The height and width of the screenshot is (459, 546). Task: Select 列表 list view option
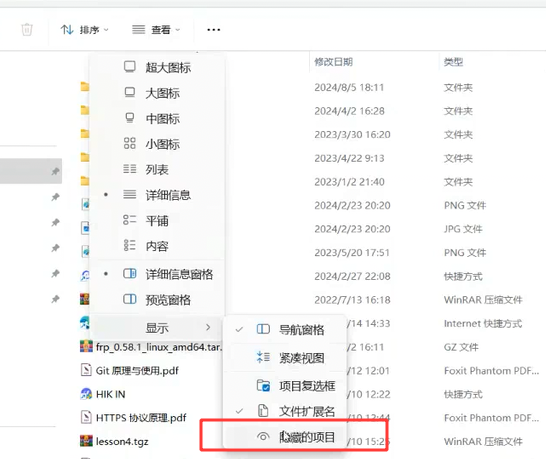point(157,170)
